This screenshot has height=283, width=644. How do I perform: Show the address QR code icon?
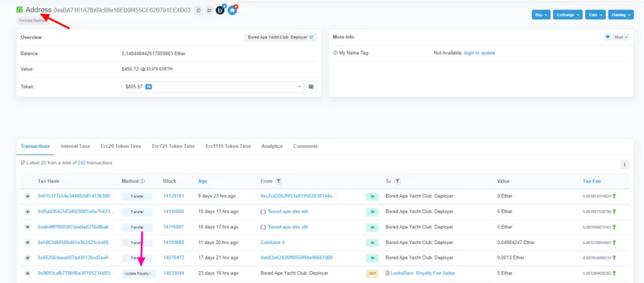pyautogui.click(x=209, y=11)
